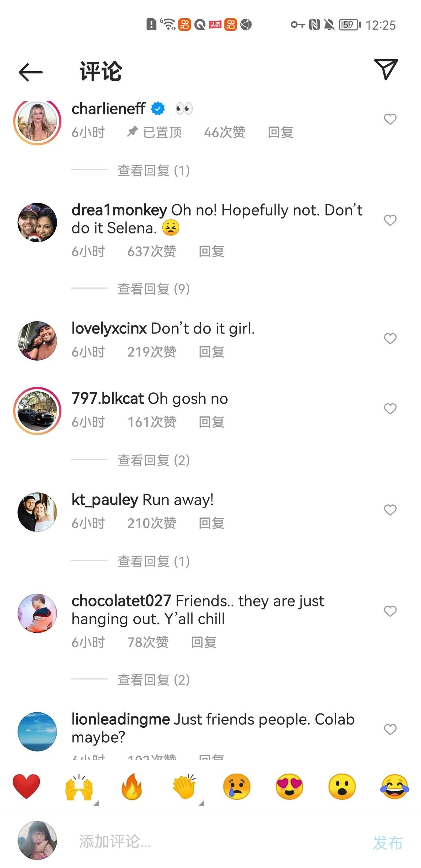Like kt_pauley's Run away comment
Screen dimensions: 421x868
(x=390, y=510)
